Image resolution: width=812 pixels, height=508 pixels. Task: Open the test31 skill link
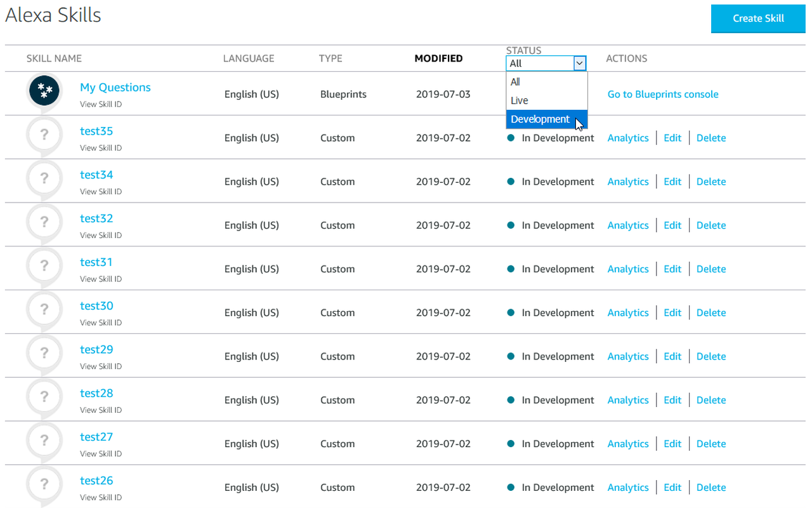pyautogui.click(x=96, y=262)
